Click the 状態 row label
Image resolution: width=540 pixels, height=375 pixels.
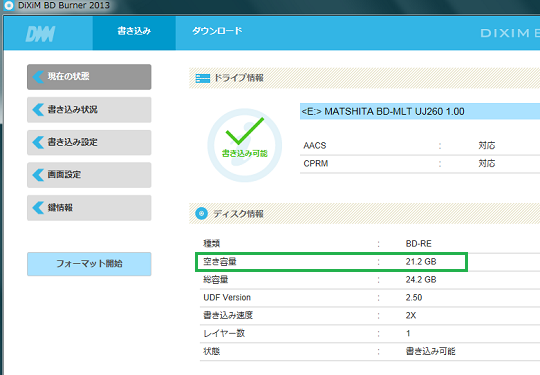click(211, 351)
